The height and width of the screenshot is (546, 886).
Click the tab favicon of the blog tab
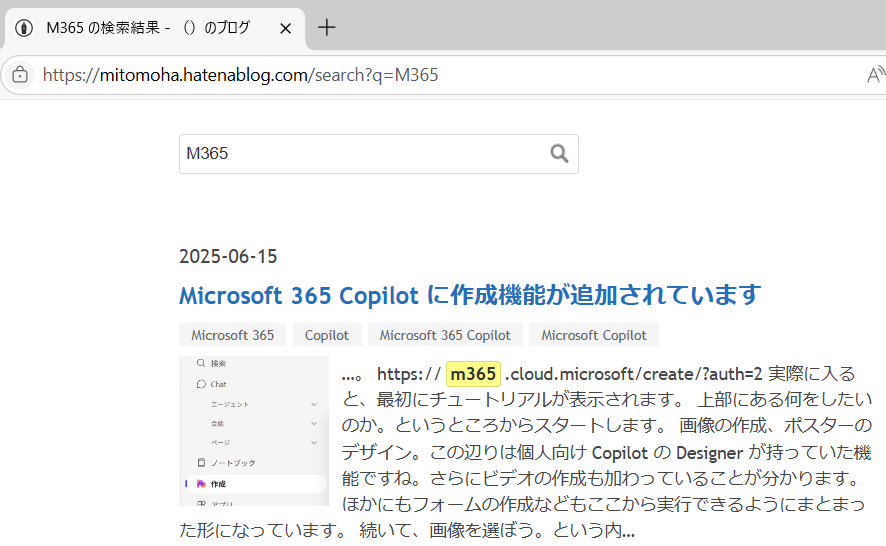[24, 28]
